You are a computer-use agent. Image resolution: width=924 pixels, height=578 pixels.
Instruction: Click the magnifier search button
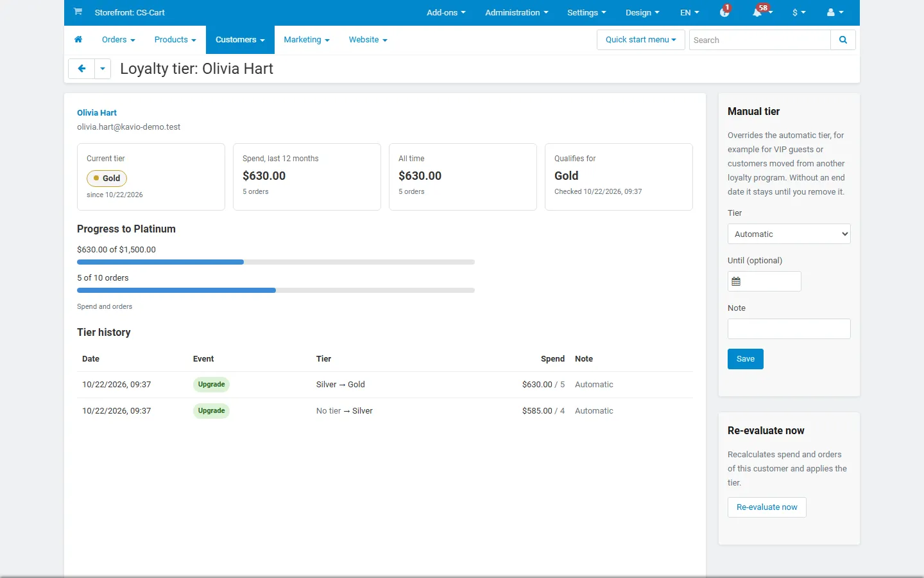click(843, 40)
